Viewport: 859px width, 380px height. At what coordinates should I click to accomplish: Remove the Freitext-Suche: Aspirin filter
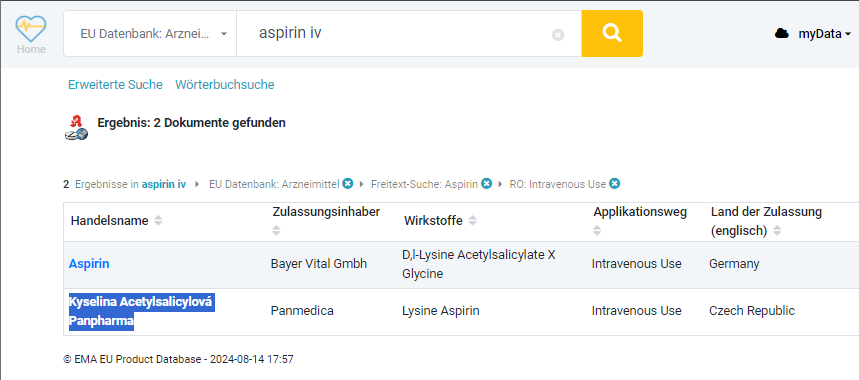tap(486, 184)
